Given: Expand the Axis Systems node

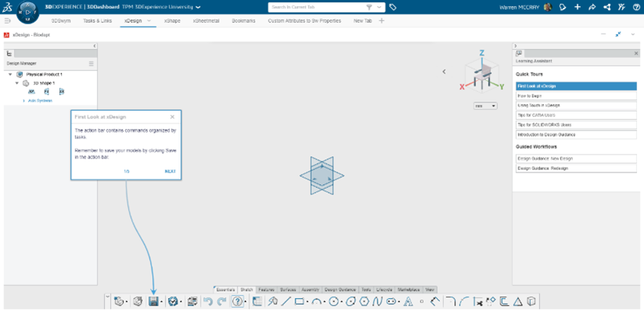Looking at the screenshot, I should (x=23, y=101).
